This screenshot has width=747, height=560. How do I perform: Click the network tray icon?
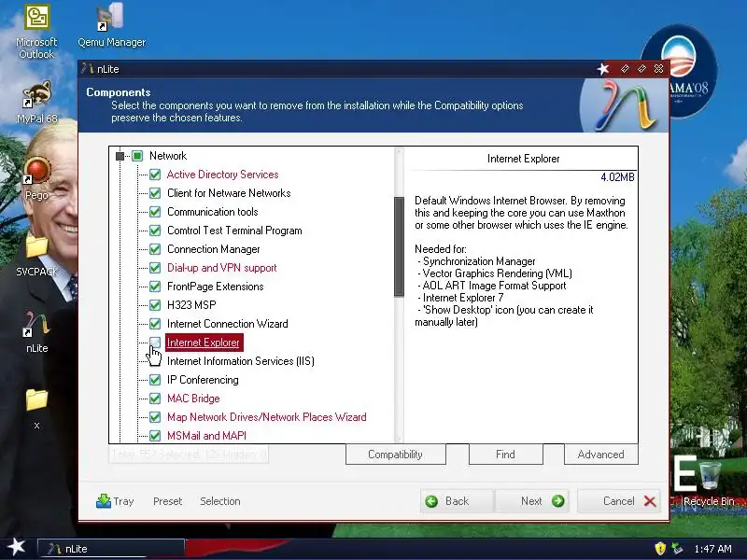[676, 549]
